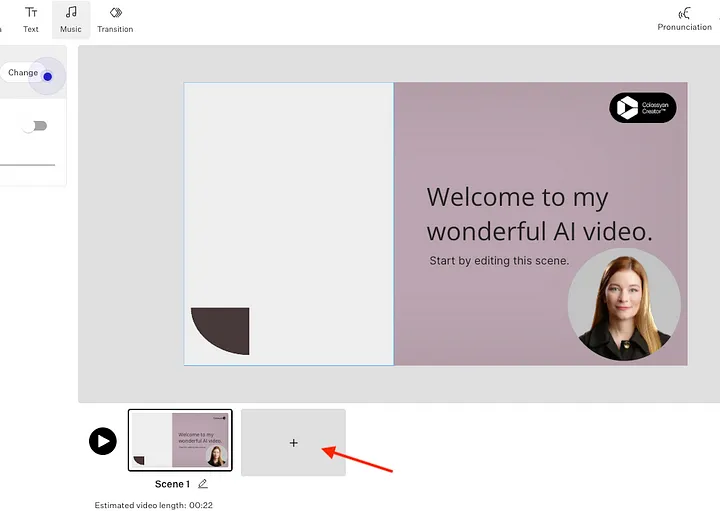Screen dimensions: 720x511
Task: Click the Colossyan Creator logo badge
Action: [x=643, y=108]
